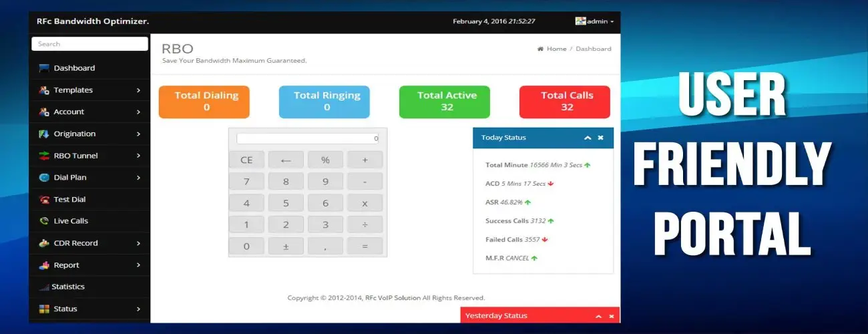The width and height of the screenshot is (868, 334).
Task: Click the Failed Calls red down arrow
Action: pos(545,240)
